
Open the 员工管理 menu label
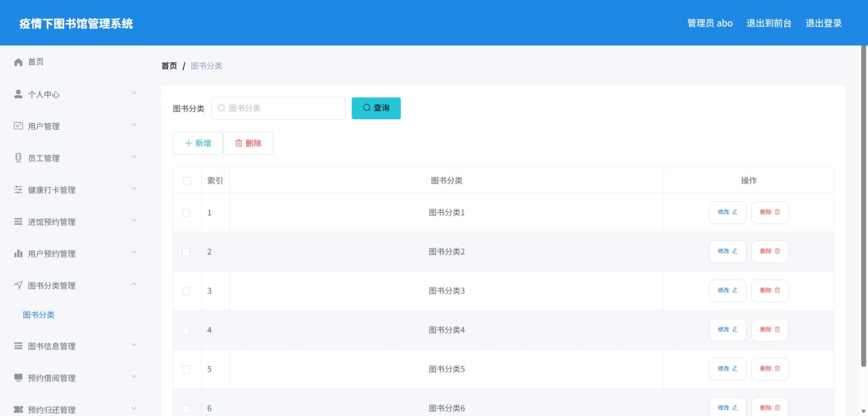pyautogui.click(x=44, y=158)
